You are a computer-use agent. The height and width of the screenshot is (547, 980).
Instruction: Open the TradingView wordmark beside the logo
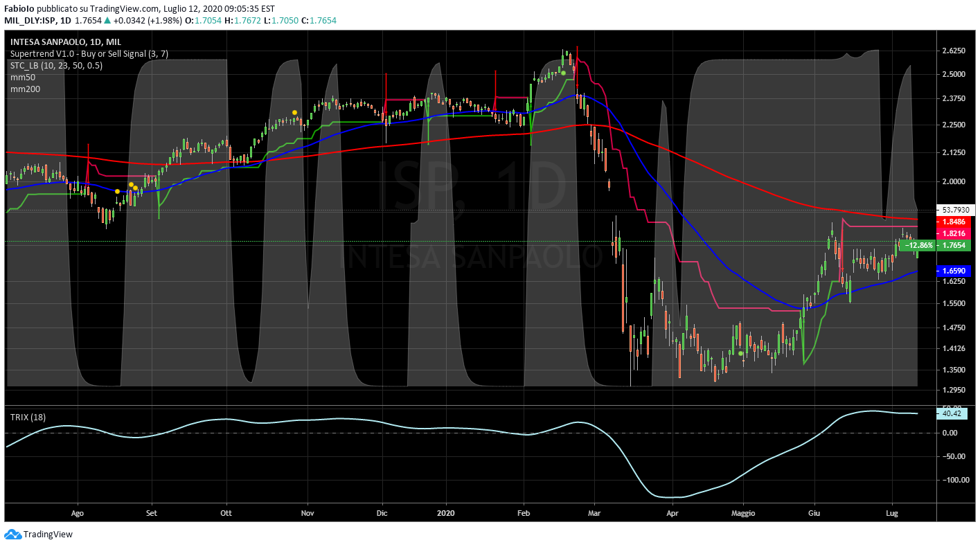48,535
